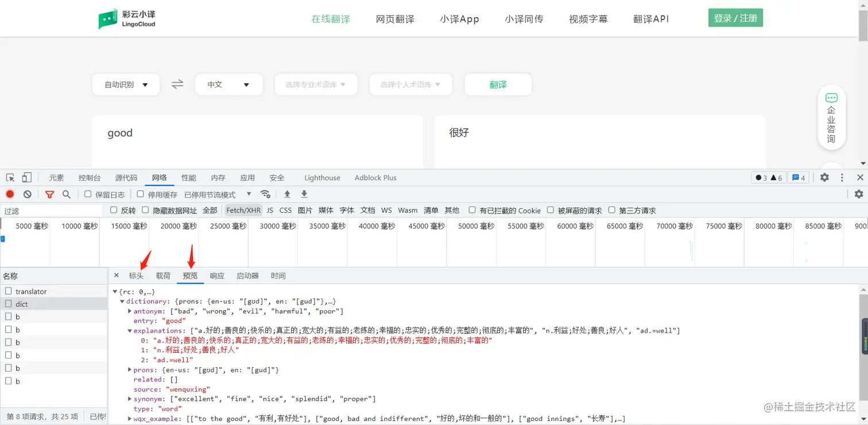The height and width of the screenshot is (425, 868).
Task: Expand the synonym array
Action: pyautogui.click(x=130, y=399)
